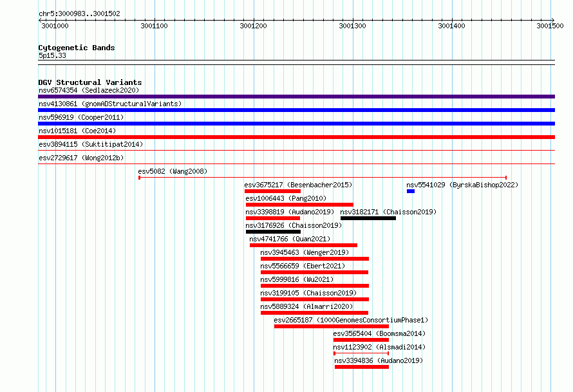Click the red nsv5566659 Ebert2021 bar
This screenshot has width=573, height=392.
pyautogui.click(x=314, y=272)
